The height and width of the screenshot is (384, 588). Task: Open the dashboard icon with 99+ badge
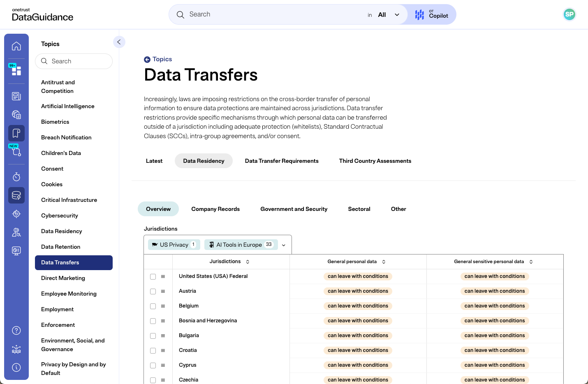point(16,70)
